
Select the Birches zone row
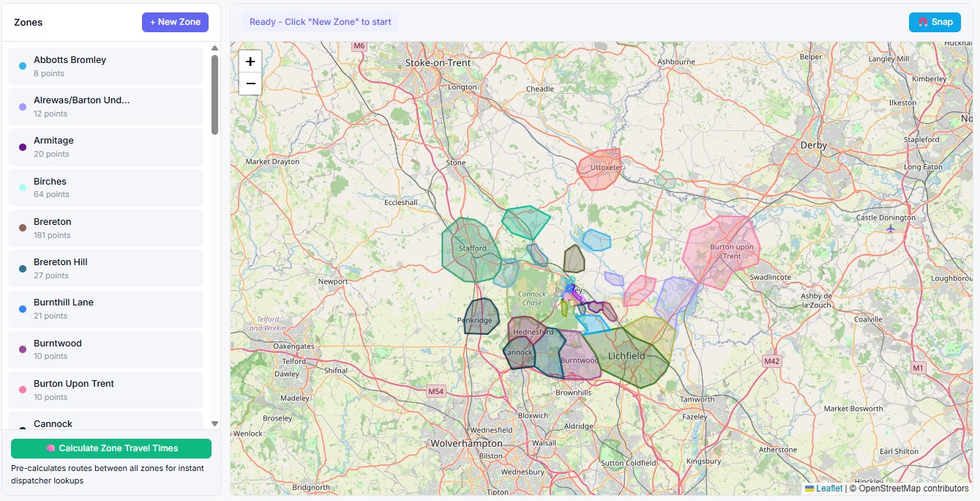tap(105, 188)
